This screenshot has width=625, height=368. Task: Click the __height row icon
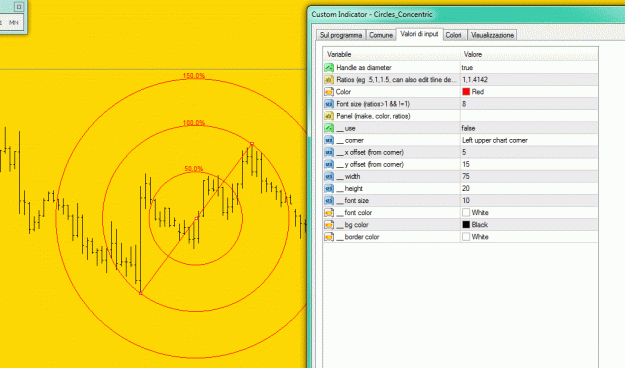(329, 189)
